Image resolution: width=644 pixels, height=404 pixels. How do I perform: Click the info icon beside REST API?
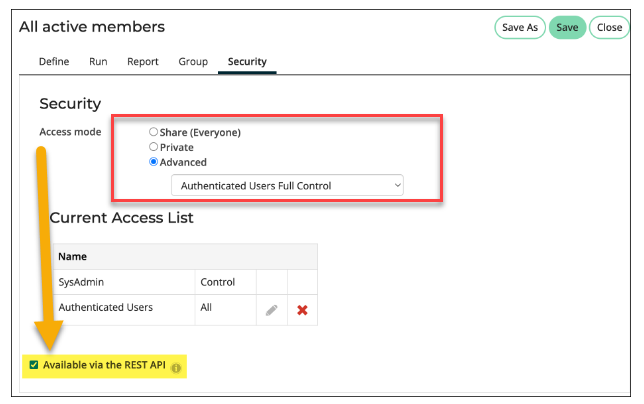pos(176,367)
